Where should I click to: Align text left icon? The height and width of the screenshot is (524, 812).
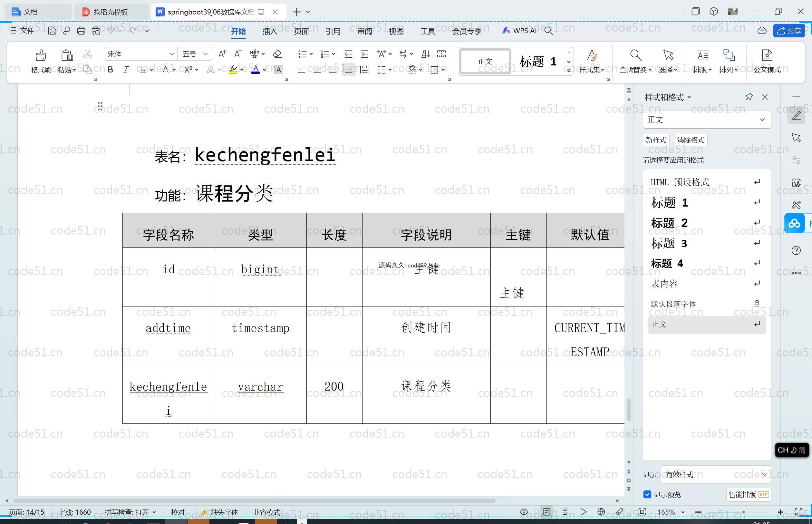pos(301,70)
